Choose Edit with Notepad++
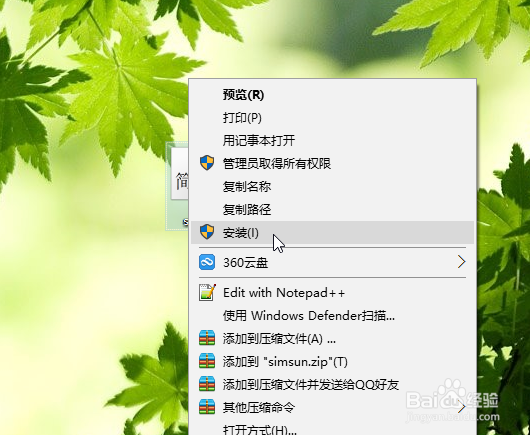Image resolution: width=530 pixels, height=435 pixels. tap(332, 293)
